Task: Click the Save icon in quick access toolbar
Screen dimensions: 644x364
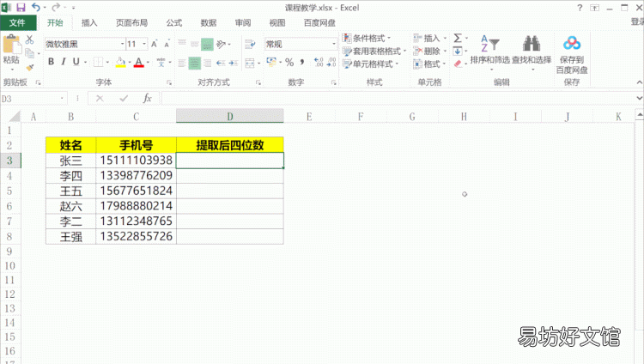Action: point(21,8)
